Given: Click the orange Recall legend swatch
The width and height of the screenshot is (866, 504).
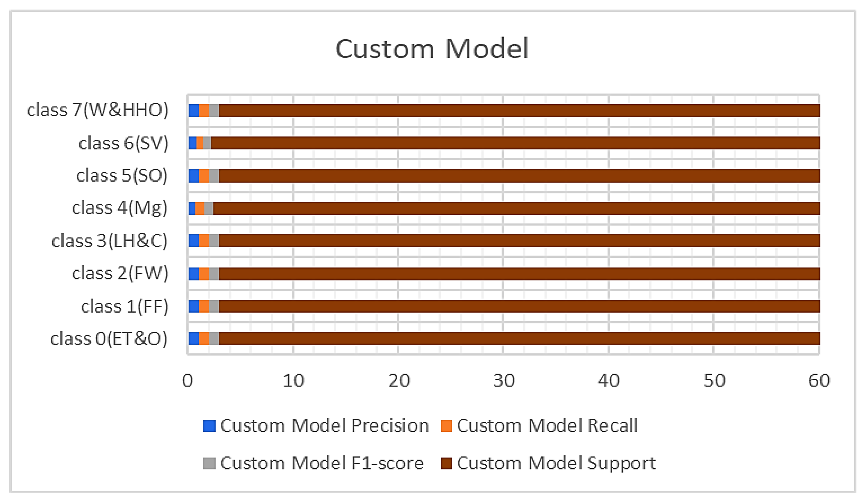Looking at the screenshot, I should click(446, 426).
